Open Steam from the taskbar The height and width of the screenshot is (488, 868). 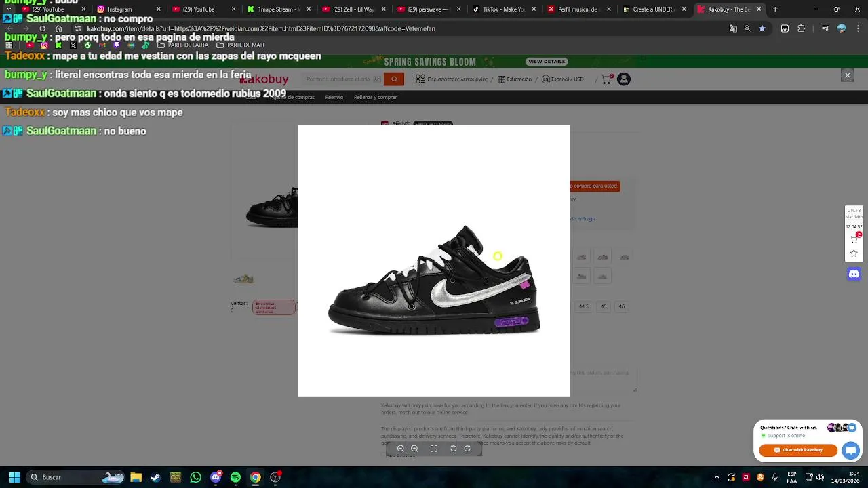tap(155, 477)
